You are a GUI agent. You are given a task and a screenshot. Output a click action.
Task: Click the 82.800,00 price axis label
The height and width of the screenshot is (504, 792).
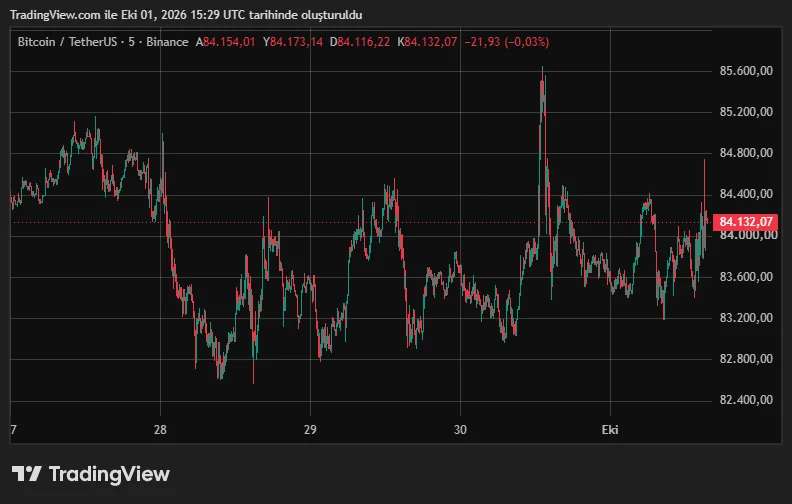tap(746, 359)
